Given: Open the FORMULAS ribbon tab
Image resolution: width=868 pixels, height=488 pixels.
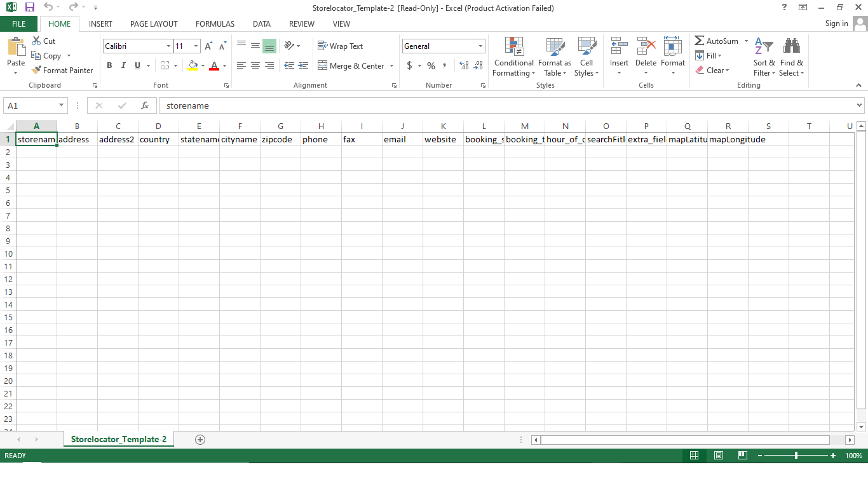Looking at the screenshot, I should pyautogui.click(x=215, y=24).
